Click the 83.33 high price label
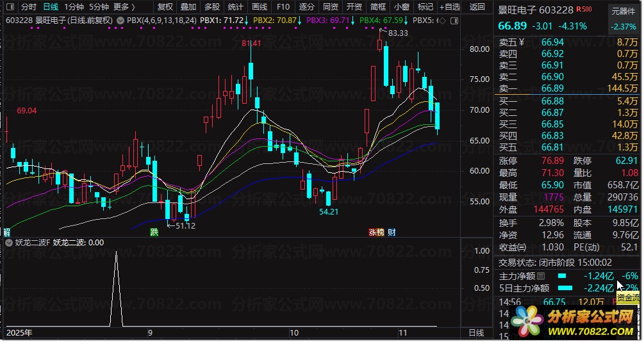This screenshot has height=342, width=644. pyautogui.click(x=398, y=33)
